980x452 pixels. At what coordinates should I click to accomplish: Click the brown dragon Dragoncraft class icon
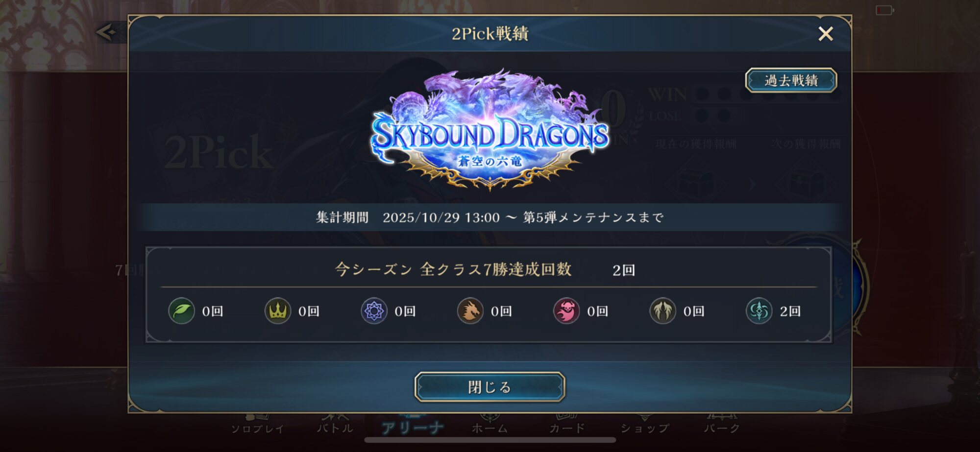(470, 311)
